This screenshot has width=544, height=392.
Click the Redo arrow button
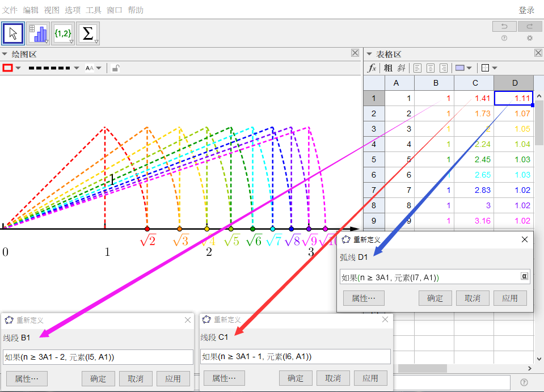tap(530, 26)
